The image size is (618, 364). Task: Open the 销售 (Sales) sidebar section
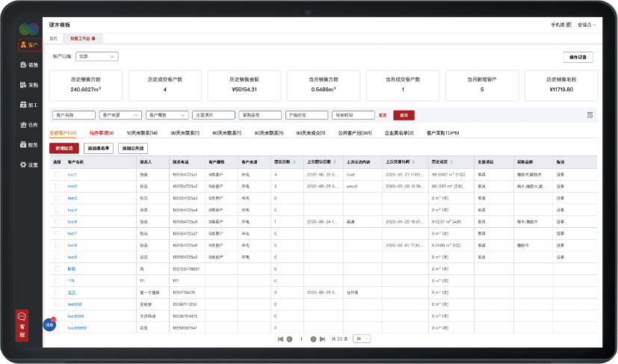point(30,65)
